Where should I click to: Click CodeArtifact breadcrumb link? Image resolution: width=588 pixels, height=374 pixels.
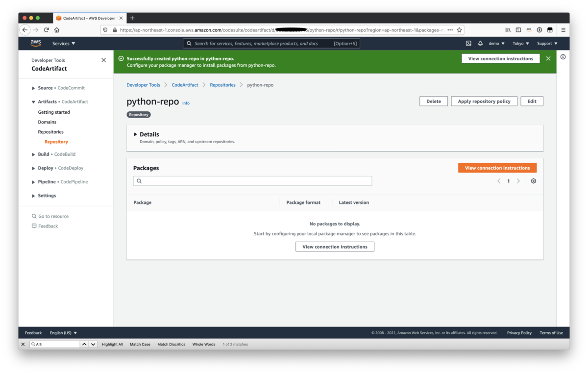pos(185,85)
